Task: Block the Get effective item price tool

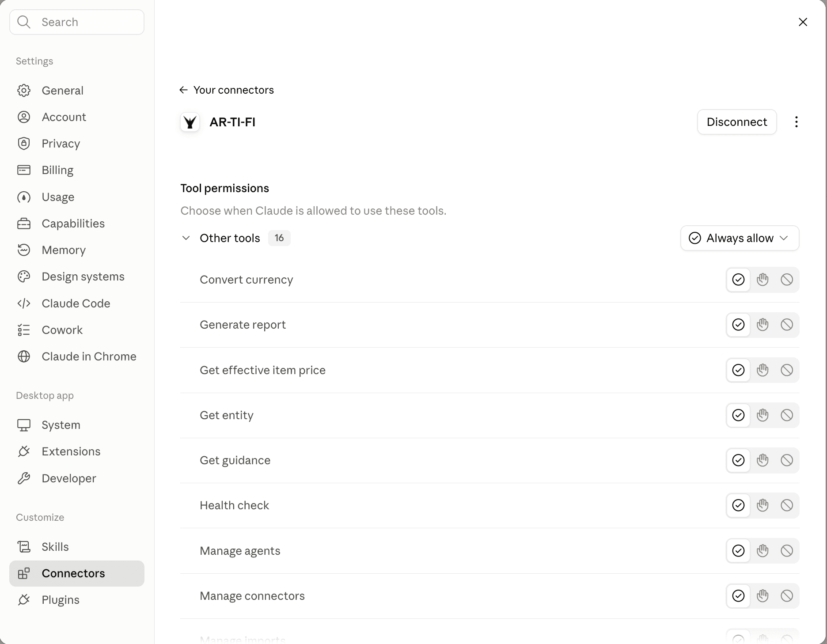Action: [787, 370]
